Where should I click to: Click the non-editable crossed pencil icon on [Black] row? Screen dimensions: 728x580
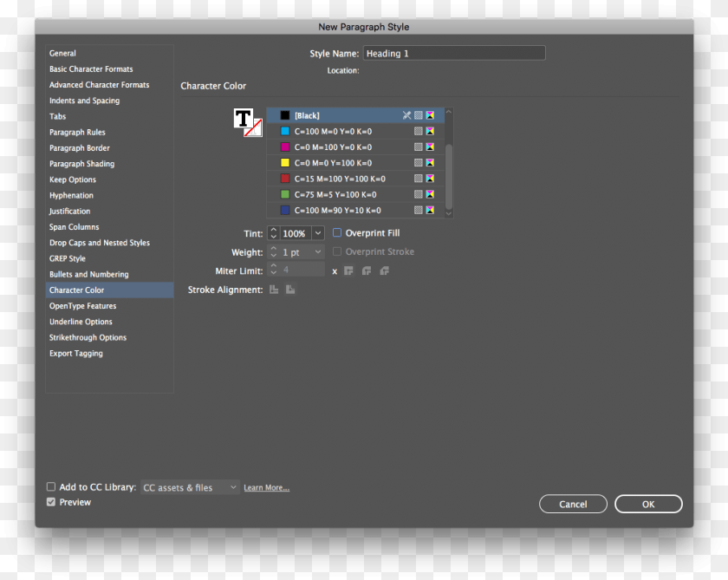click(x=406, y=115)
